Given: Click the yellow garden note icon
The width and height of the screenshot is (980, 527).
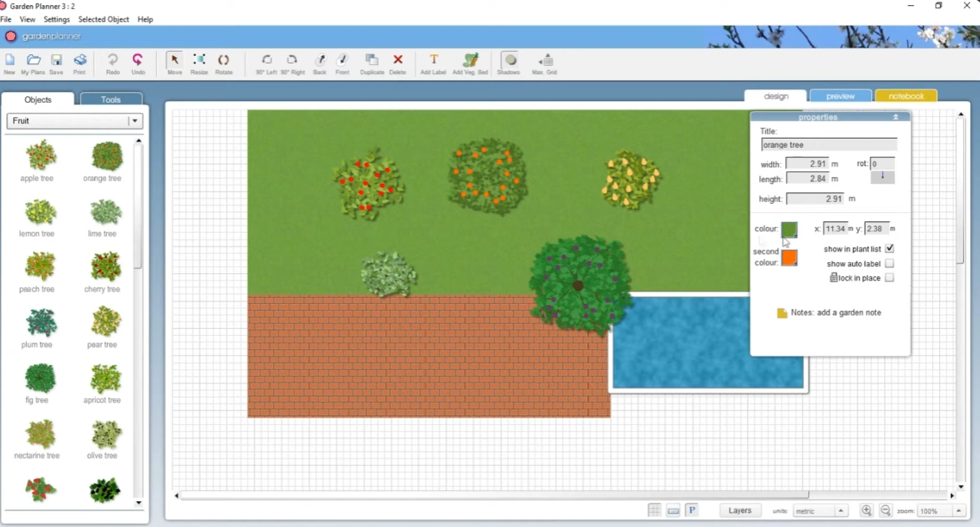Looking at the screenshot, I should [782, 313].
